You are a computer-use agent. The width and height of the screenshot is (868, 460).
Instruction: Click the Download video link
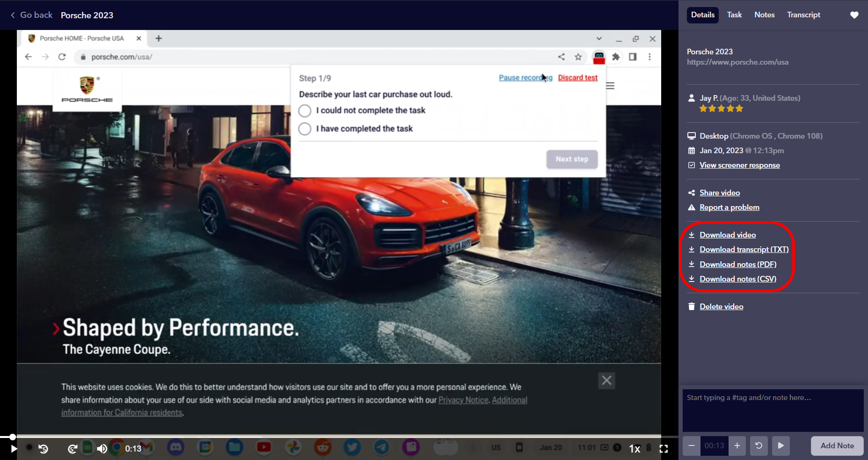coord(728,235)
